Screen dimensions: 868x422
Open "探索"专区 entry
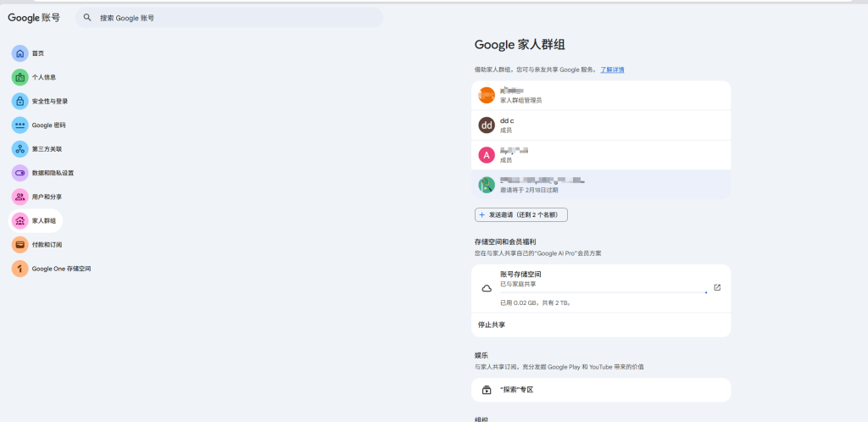click(x=601, y=390)
